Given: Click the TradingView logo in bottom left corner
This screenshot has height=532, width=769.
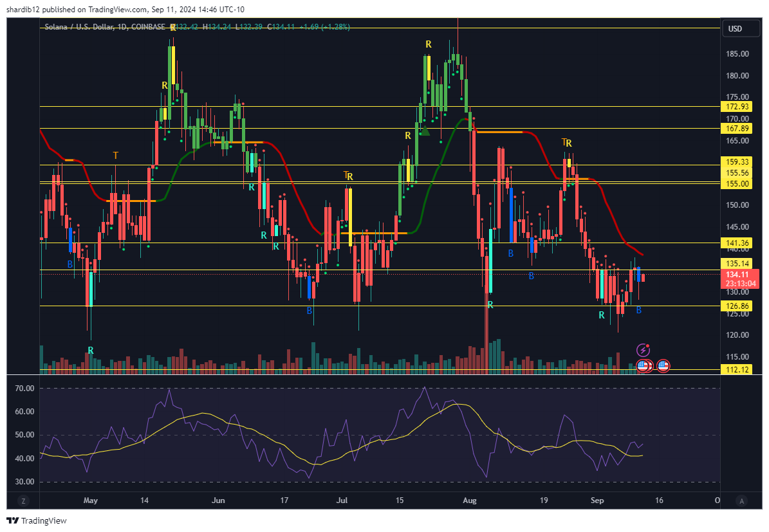Looking at the screenshot, I should point(36,521).
